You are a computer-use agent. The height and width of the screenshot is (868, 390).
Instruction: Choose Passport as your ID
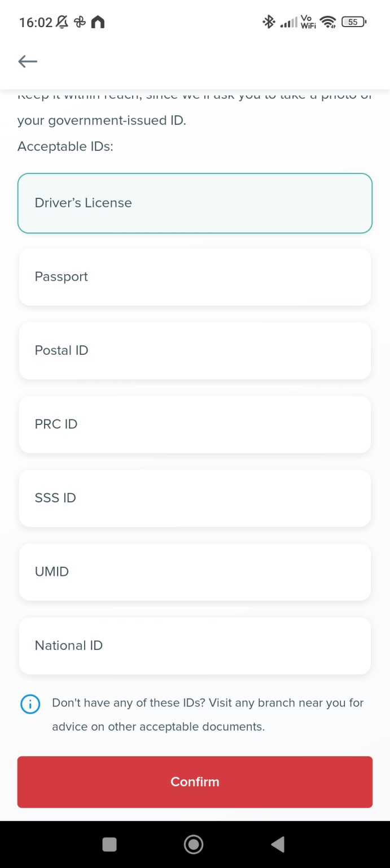point(195,277)
